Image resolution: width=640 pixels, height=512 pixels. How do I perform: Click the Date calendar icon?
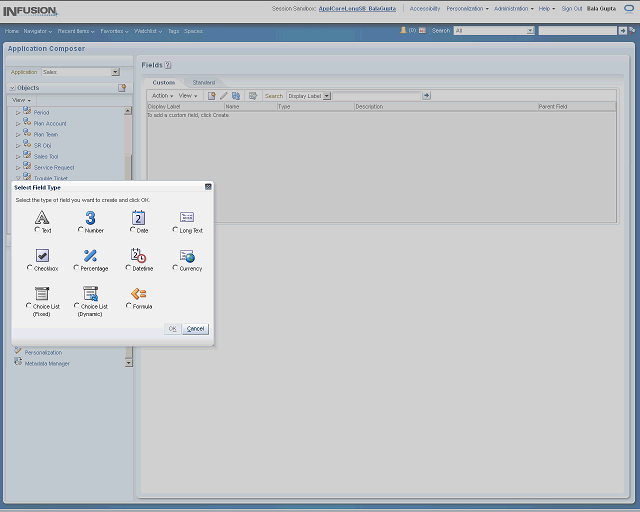pos(138,218)
